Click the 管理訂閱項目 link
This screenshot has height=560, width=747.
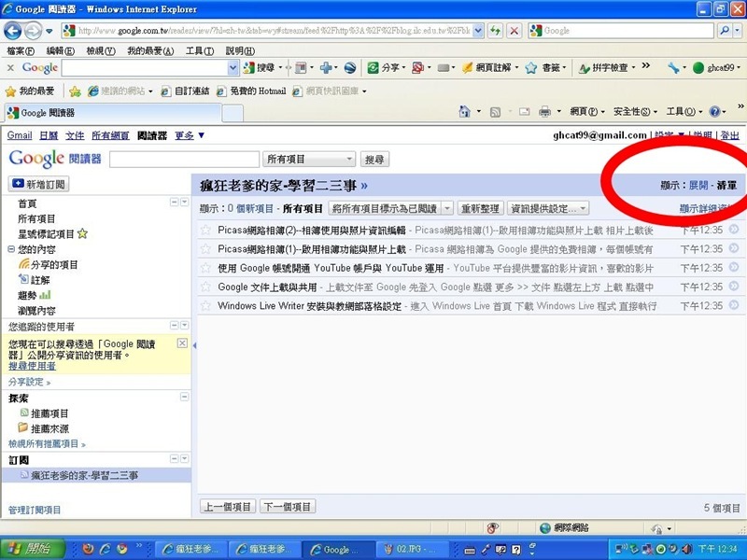pos(35,510)
